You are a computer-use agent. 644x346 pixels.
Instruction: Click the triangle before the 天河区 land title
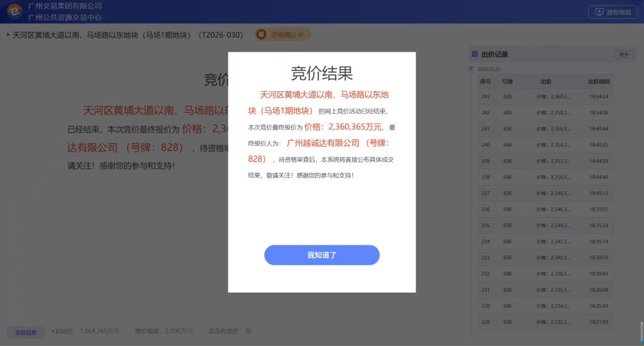[x=8, y=35]
